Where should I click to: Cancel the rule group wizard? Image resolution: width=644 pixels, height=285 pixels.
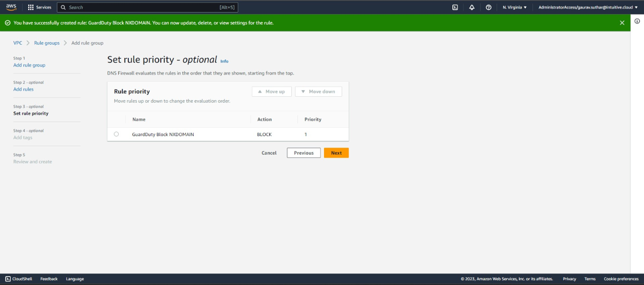pyautogui.click(x=269, y=153)
